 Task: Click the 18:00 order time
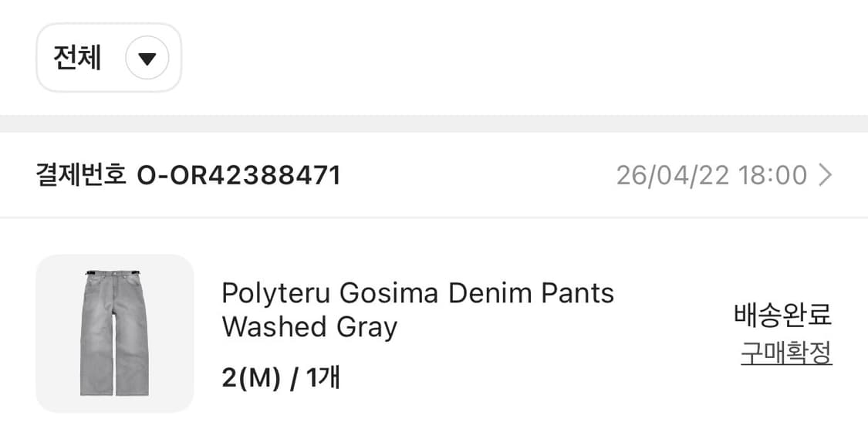[772, 176]
